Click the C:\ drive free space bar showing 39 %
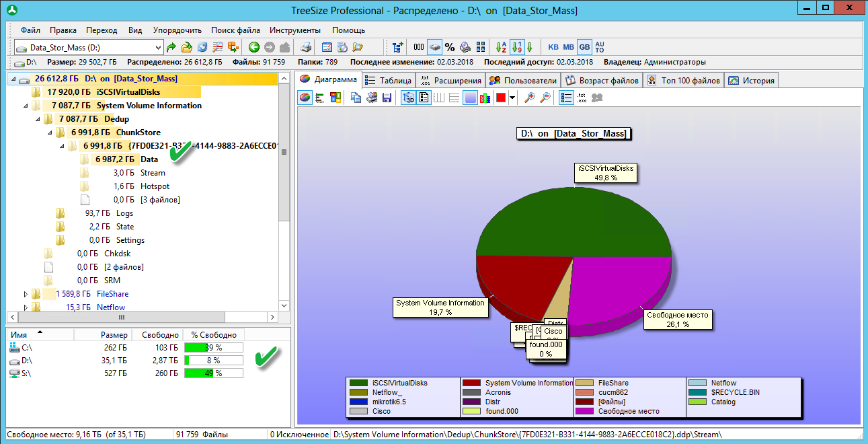The width and height of the screenshot is (868, 444). tap(213, 348)
